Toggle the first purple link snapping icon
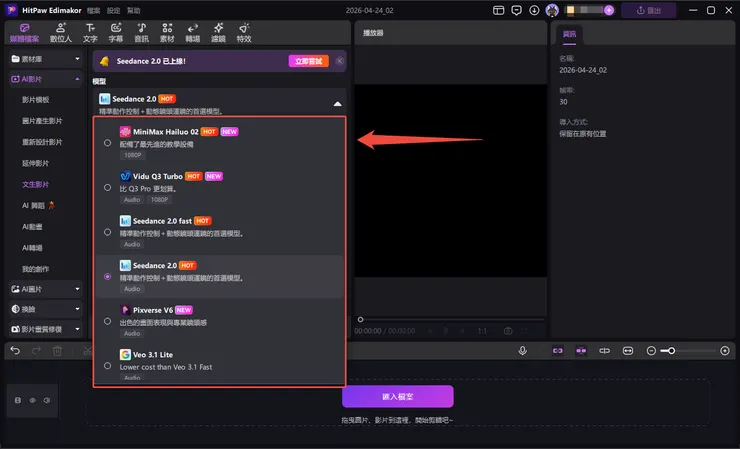Screen dimensions: 740x449 [x=558, y=351]
